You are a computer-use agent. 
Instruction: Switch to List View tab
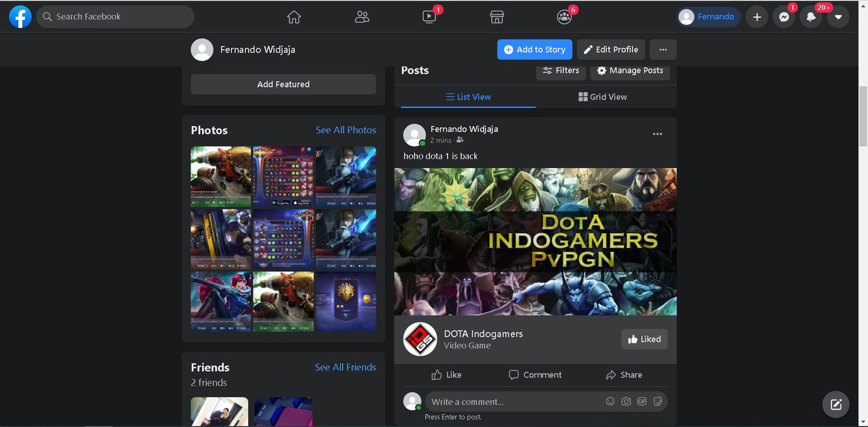(x=468, y=97)
